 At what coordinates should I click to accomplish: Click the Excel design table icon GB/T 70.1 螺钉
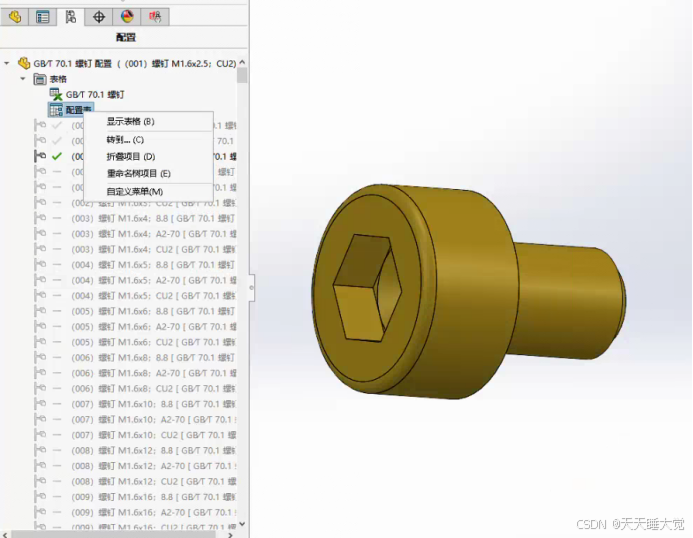[56, 94]
